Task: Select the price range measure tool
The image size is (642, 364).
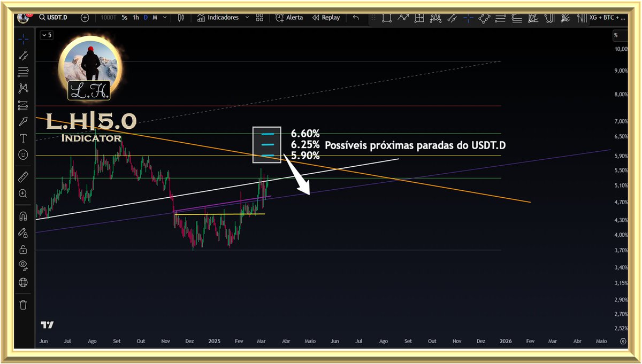Action: coord(420,18)
